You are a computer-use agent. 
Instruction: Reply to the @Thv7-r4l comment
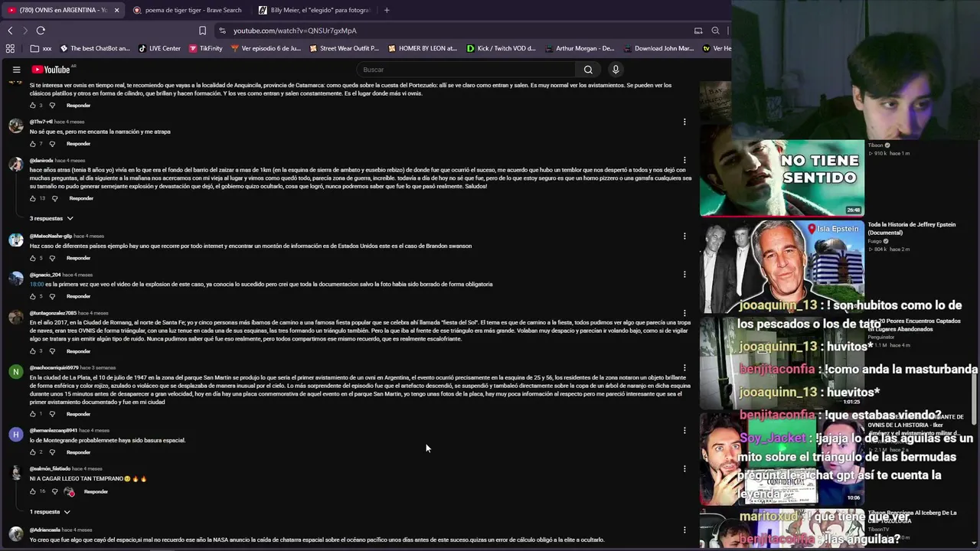click(x=78, y=144)
